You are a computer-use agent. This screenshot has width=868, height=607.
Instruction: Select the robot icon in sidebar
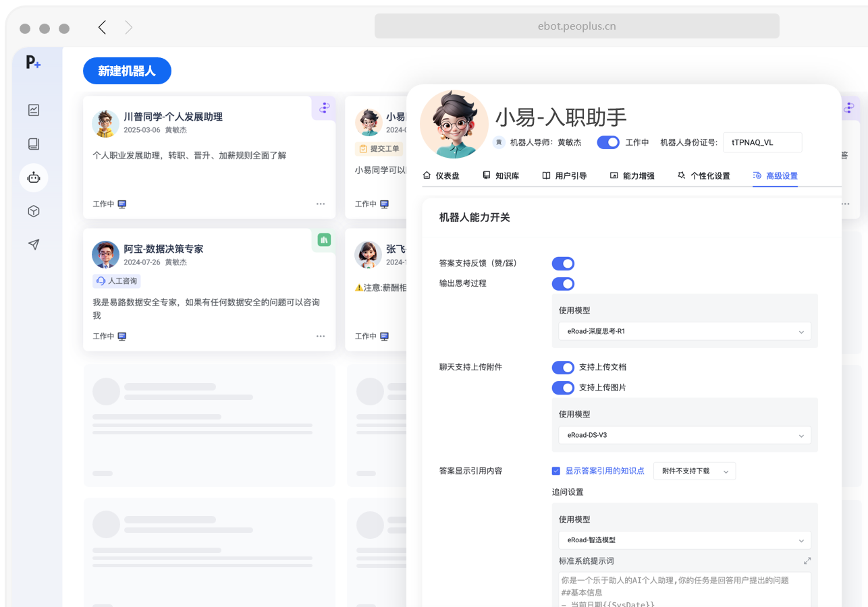(34, 178)
